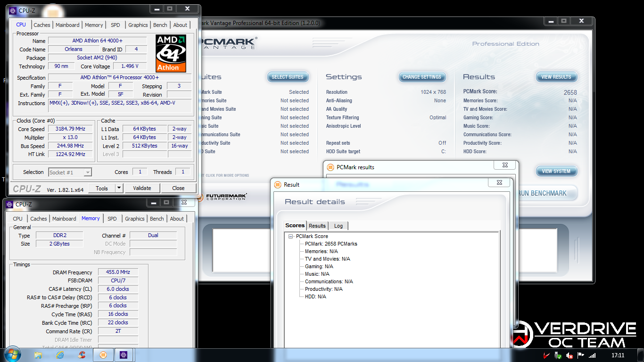Click the Close button in CPU-Z
Screen dimensions: 644x362
[178, 188]
